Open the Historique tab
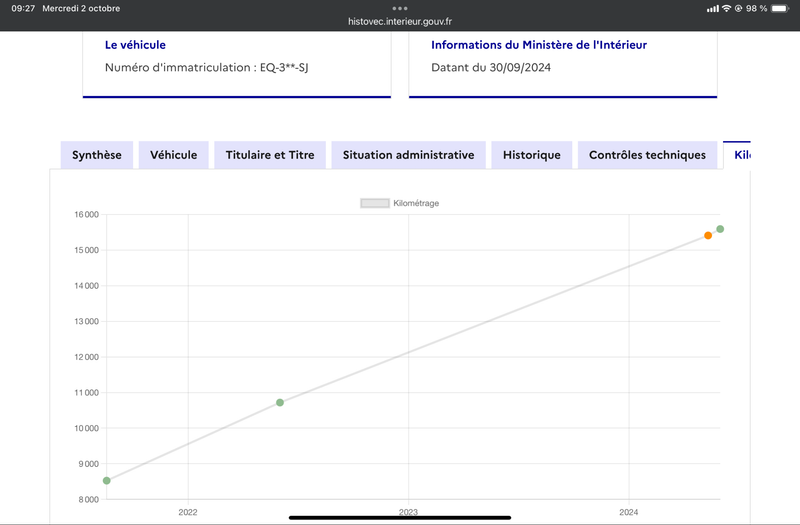800x525 pixels. pyautogui.click(x=532, y=155)
